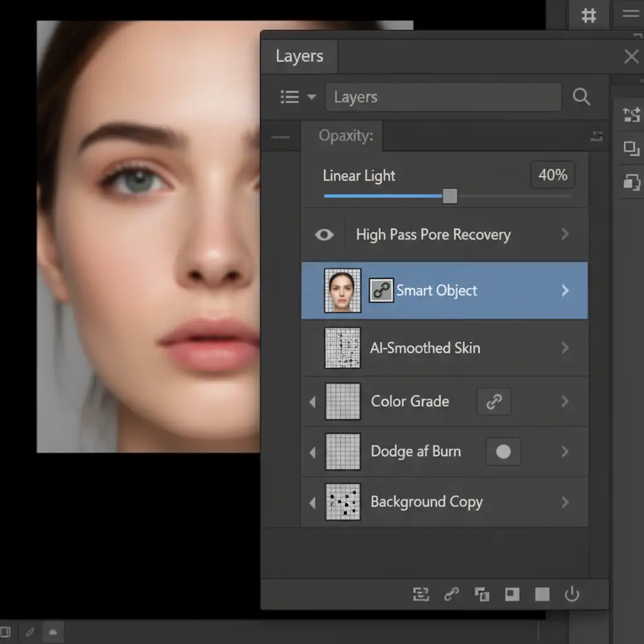Click the search magnifier icon in Layers panel

581,97
